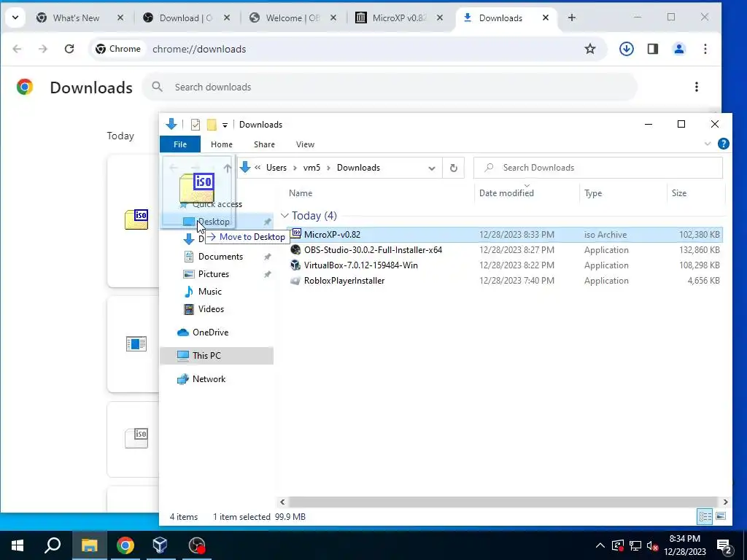Image resolution: width=747 pixels, height=560 pixels.
Task: Select Desktop in the navigation pane
Action: (x=214, y=222)
